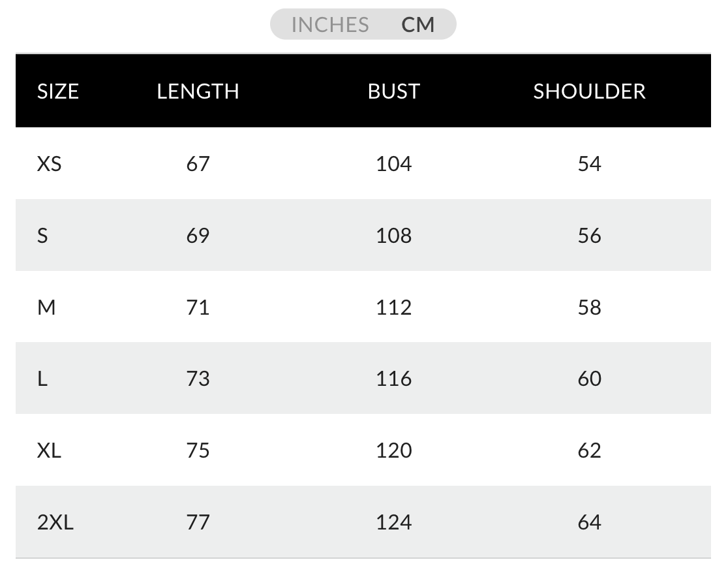Click the M shoulder value 58
Image resolution: width=728 pixels, height=568 pixels.
click(589, 307)
